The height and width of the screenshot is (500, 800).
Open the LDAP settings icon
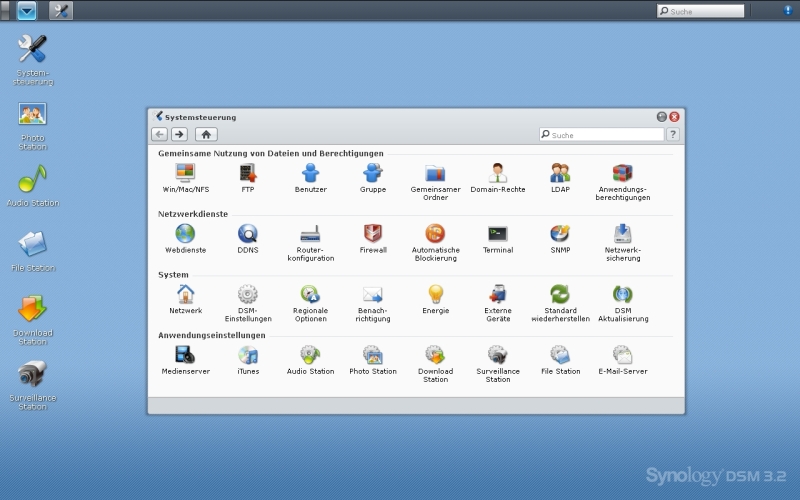560,173
